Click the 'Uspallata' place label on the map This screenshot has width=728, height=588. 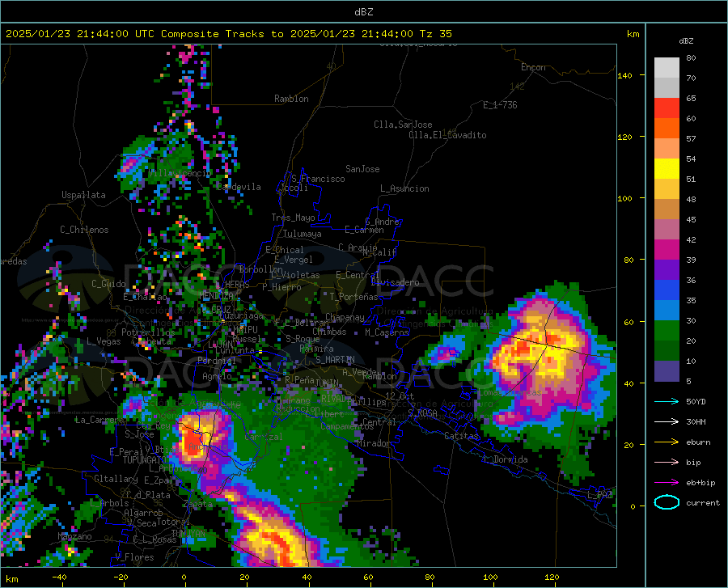83,195
